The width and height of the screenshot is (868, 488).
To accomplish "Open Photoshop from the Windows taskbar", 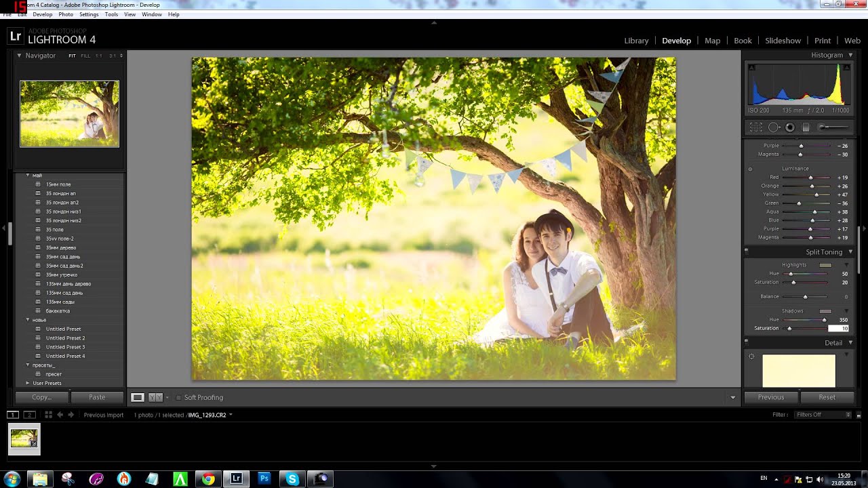I will [x=264, y=479].
